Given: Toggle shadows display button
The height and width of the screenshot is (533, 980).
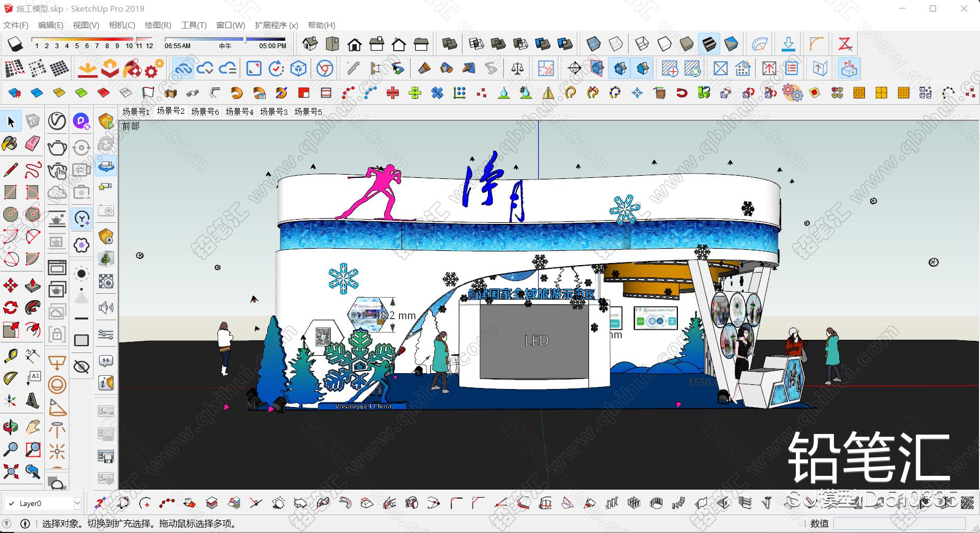Looking at the screenshot, I should [x=15, y=44].
